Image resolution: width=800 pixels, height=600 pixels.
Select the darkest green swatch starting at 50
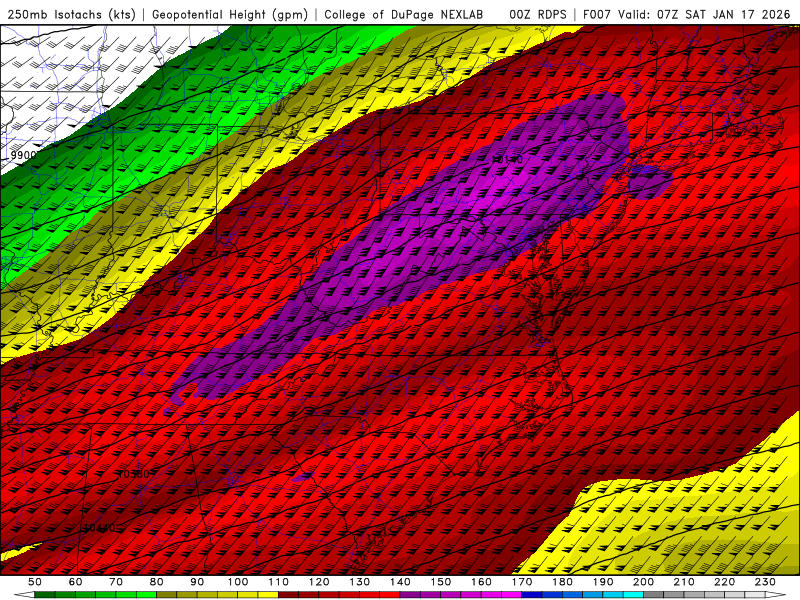tap(44, 595)
